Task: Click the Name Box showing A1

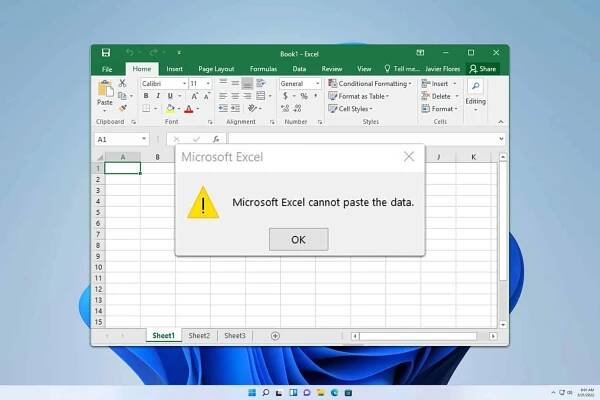Action: click(x=116, y=139)
